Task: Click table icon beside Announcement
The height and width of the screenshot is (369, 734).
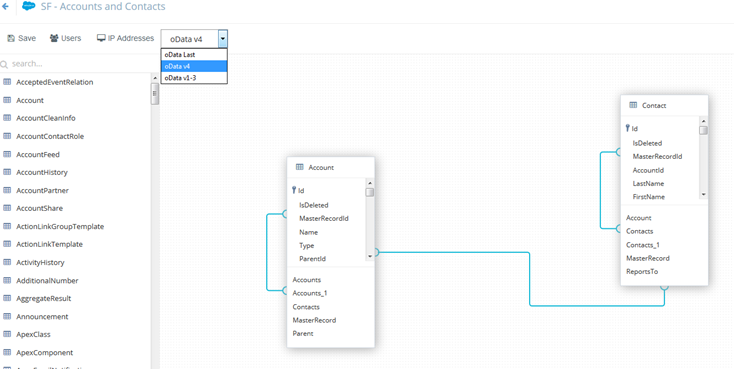Action: [x=7, y=317]
